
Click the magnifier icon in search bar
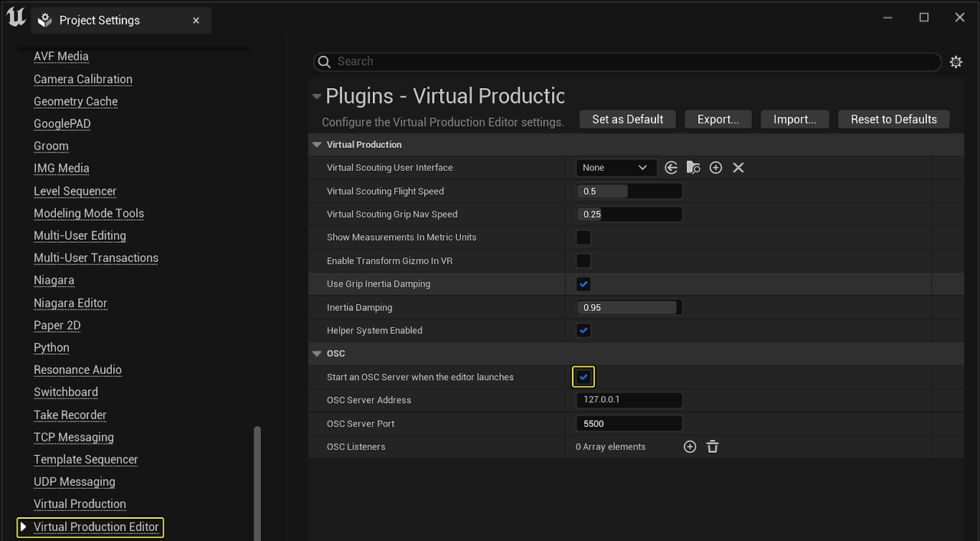point(325,61)
